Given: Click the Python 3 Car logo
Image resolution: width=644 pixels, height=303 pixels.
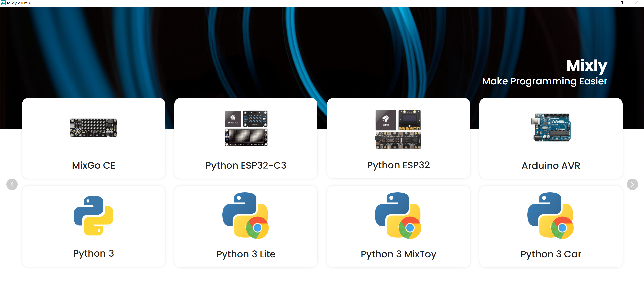Looking at the screenshot, I should pos(550,216).
